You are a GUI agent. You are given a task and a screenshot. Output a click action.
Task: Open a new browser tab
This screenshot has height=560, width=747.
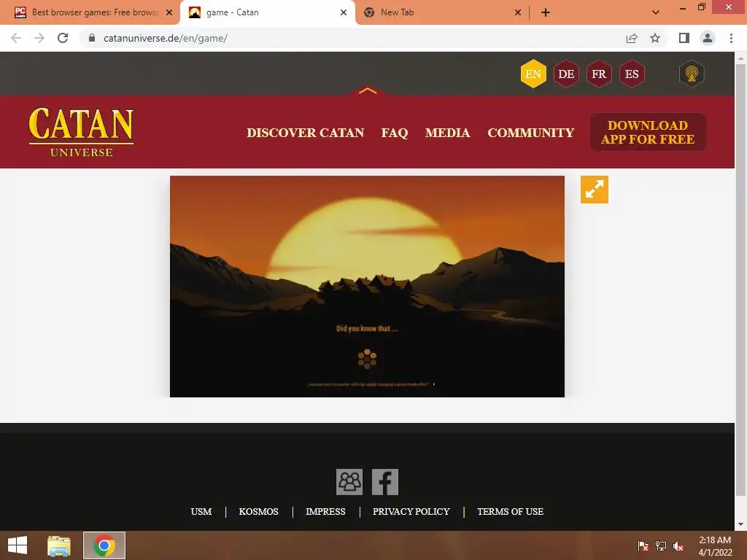546,12
